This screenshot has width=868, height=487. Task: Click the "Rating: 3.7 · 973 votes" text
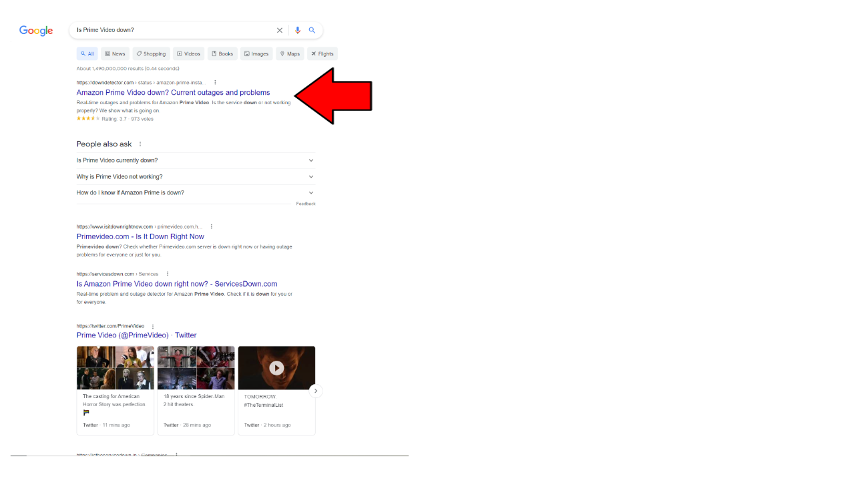coord(128,119)
